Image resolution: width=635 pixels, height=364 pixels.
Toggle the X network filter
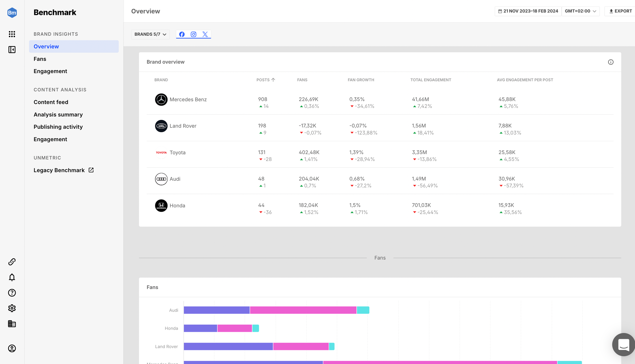point(205,34)
